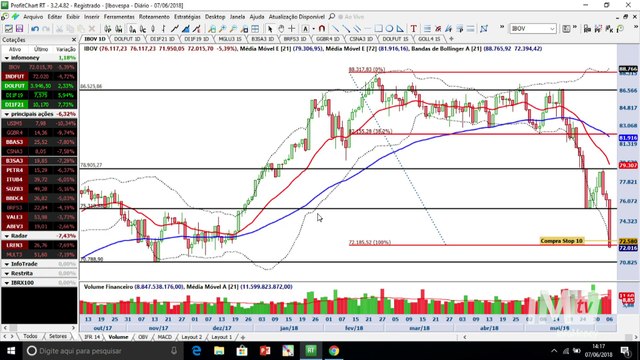Click the Variação column header
This screenshot has height=360, width=640.
[x=66, y=49]
